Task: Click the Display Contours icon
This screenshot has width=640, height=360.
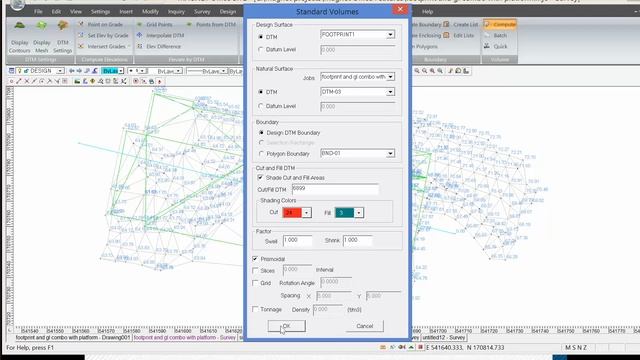Action: pos(20,25)
